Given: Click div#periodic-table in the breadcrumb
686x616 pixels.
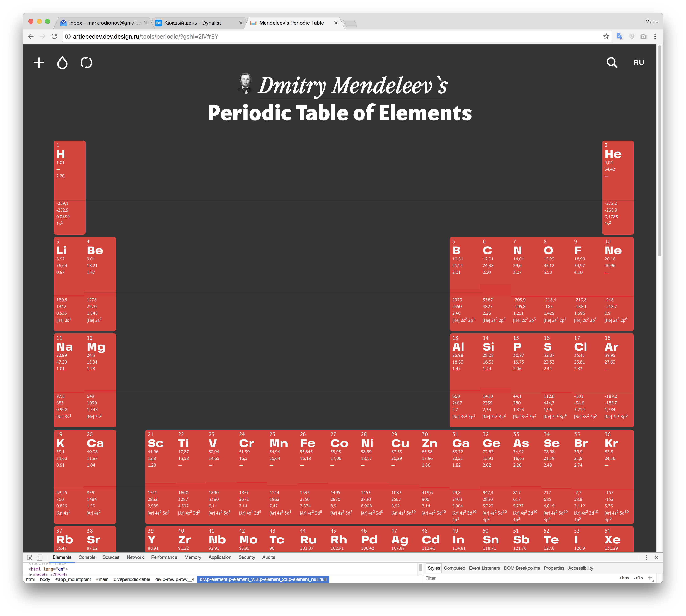Looking at the screenshot, I should click(132, 579).
